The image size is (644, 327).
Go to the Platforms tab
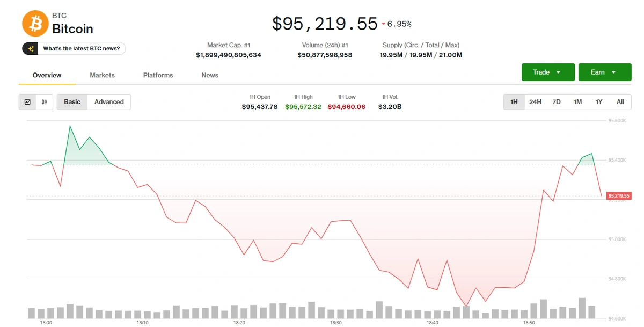(158, 76)
